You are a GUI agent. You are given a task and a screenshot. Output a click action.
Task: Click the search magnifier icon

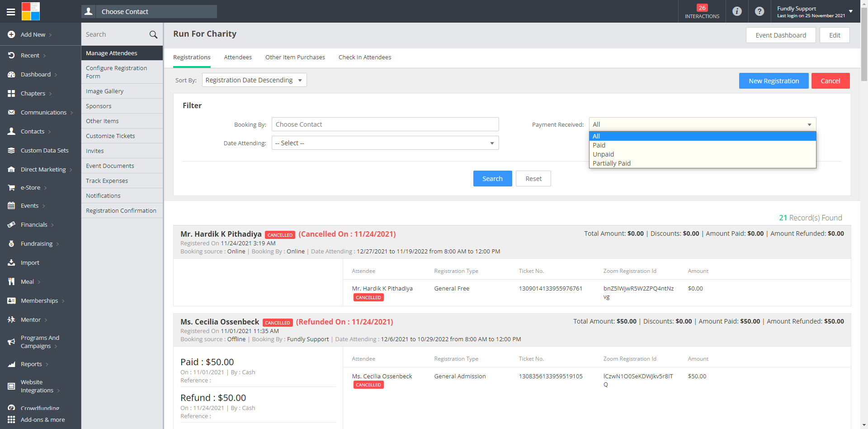[x=153, y=34]
